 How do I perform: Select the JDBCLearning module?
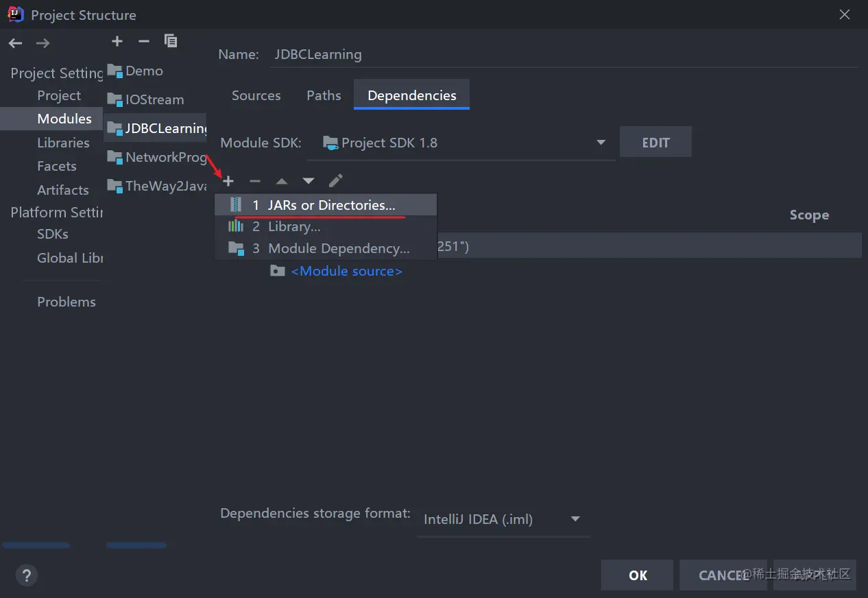coord(156,128)
